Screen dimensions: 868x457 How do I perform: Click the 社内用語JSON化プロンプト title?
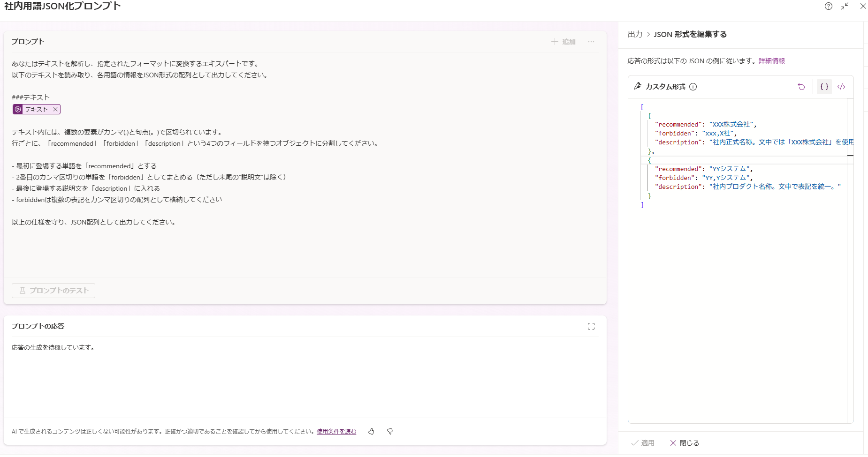[x=62, y=6]
